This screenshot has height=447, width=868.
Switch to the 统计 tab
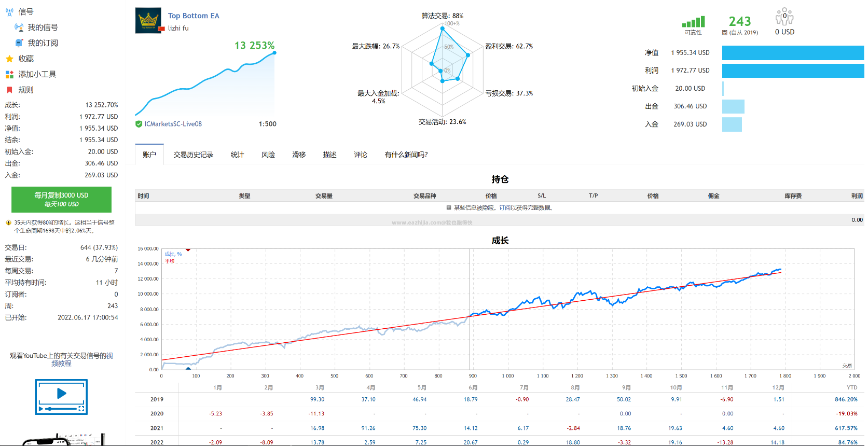pyautogui.click(x=237, y=155)
